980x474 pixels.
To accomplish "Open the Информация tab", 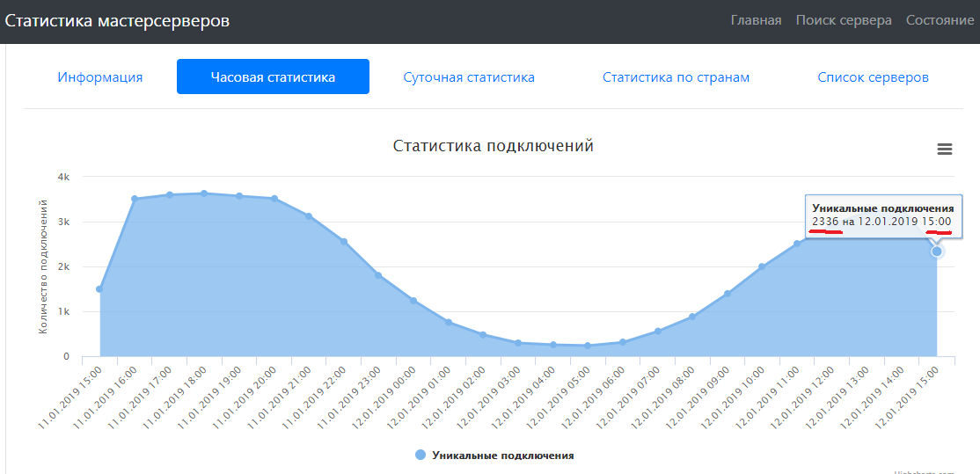I will [x=100, y=77].
